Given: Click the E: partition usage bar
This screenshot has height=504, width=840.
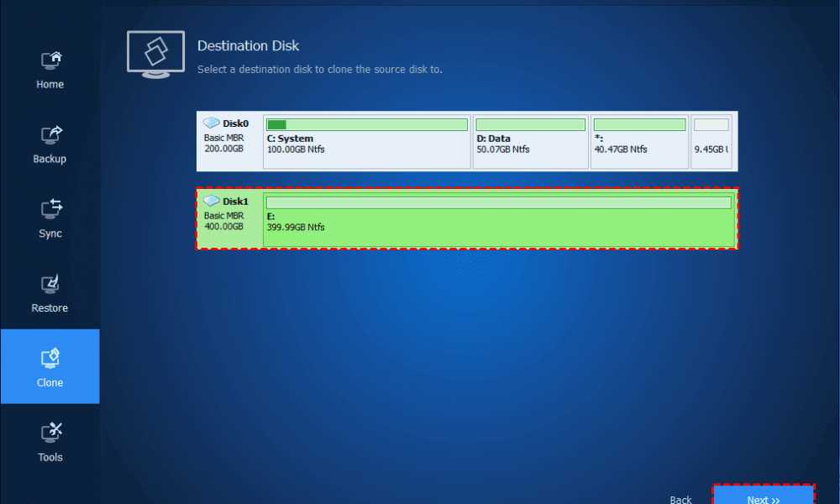Looking at the screenshot, I should tap(499, 202).
